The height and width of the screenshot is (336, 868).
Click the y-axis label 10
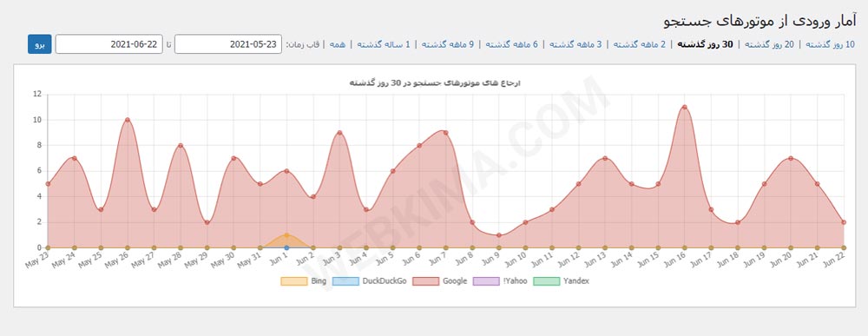coord(37,120)
